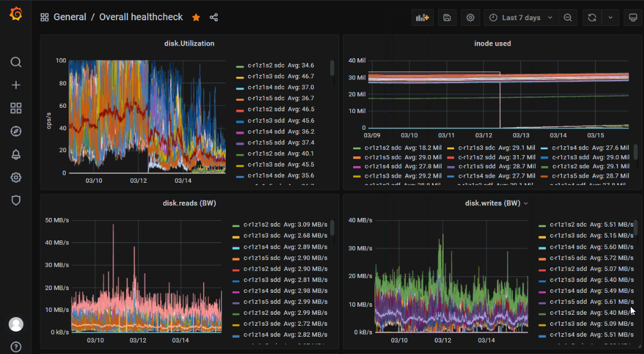Click the Add panel toolbar icon
Viewport: 644px width, 354px height.
click(422, 18)
